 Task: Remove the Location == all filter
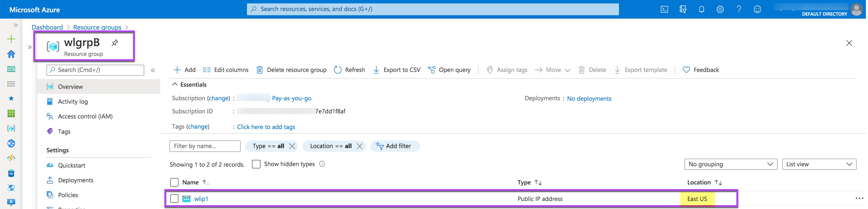[x=360, y=146]
